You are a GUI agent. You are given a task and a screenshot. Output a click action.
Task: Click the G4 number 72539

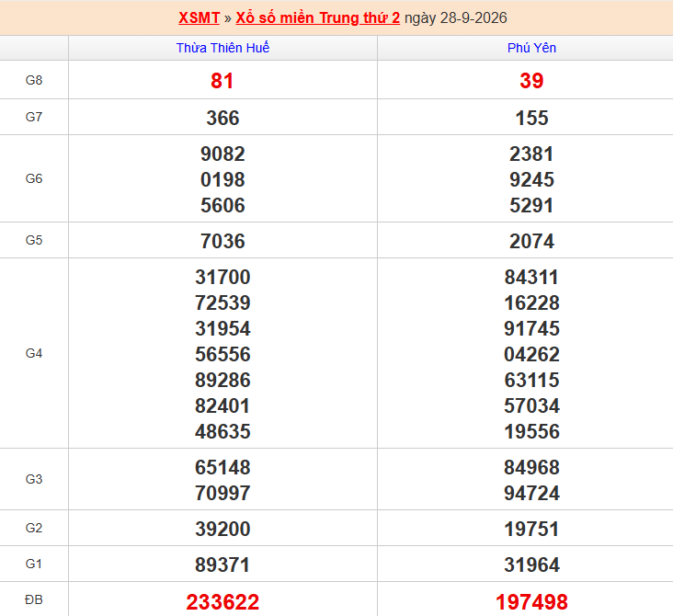222,303
